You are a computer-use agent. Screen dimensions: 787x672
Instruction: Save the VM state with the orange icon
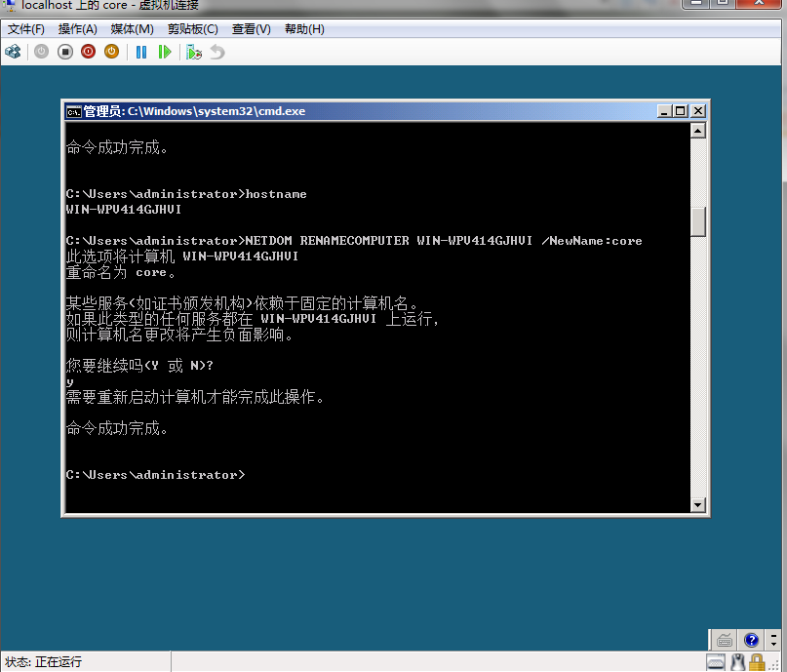pyautogui.click(x=111, y=52)
